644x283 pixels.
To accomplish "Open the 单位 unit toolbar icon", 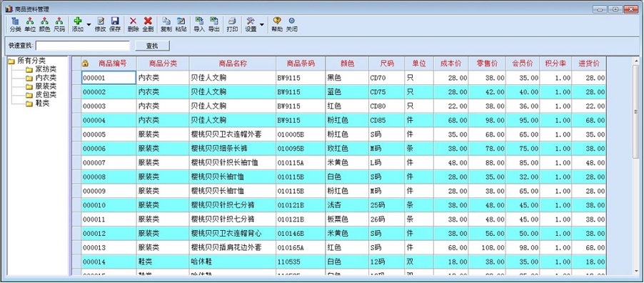I will pos(30,25).
